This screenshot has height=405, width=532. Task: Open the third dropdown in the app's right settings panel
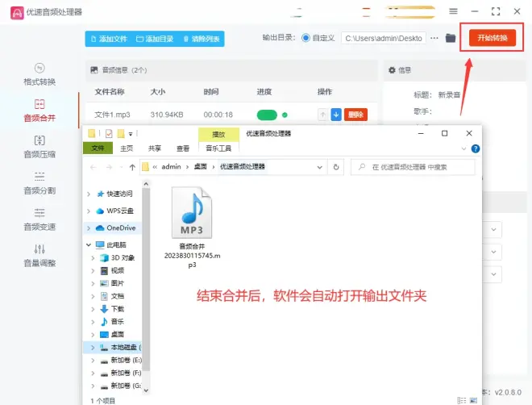tap(493, 274)
